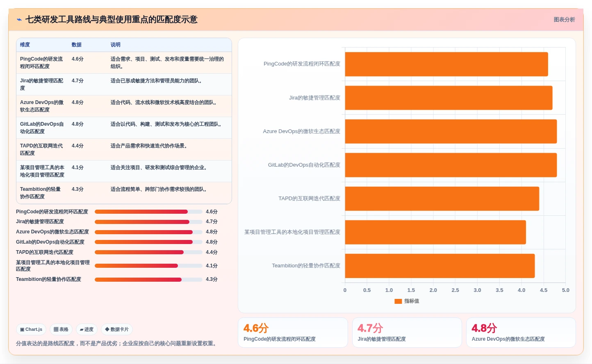Click the blue icon beside the dashboard title
Viewport: 592px width, 364px height.
click(x=19, y=20)
